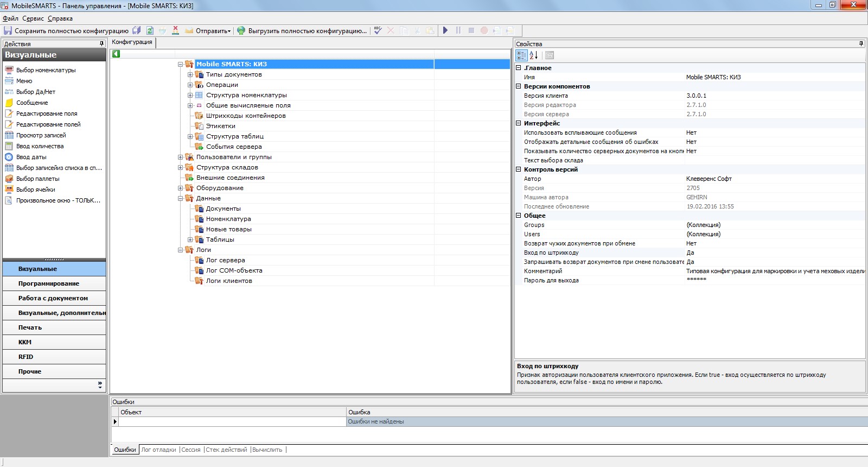This screenshot has width=868, height=467.
Task: Collapse the Версии компонентов property category
Action: coord(519,86)
